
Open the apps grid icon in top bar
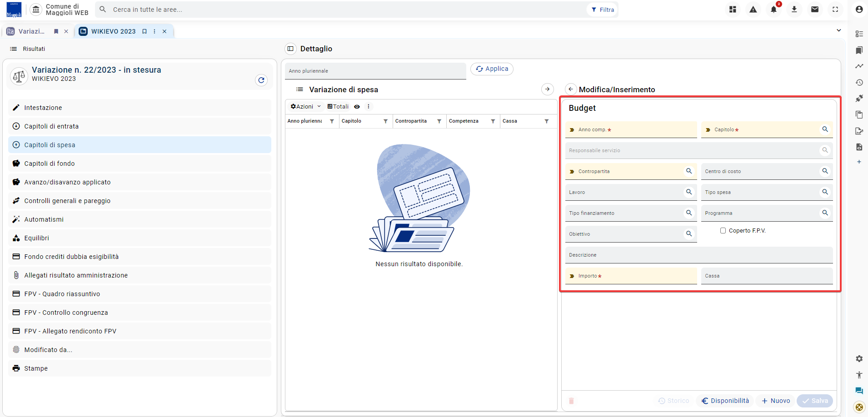[x=733, y=10]
